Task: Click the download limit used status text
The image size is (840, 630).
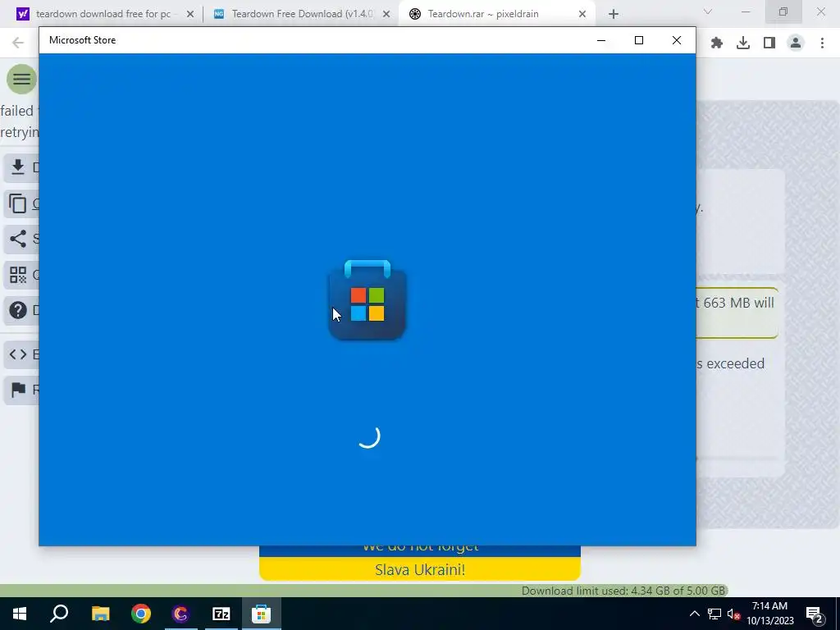Action: pyautogui.click(x=623, y=591)
